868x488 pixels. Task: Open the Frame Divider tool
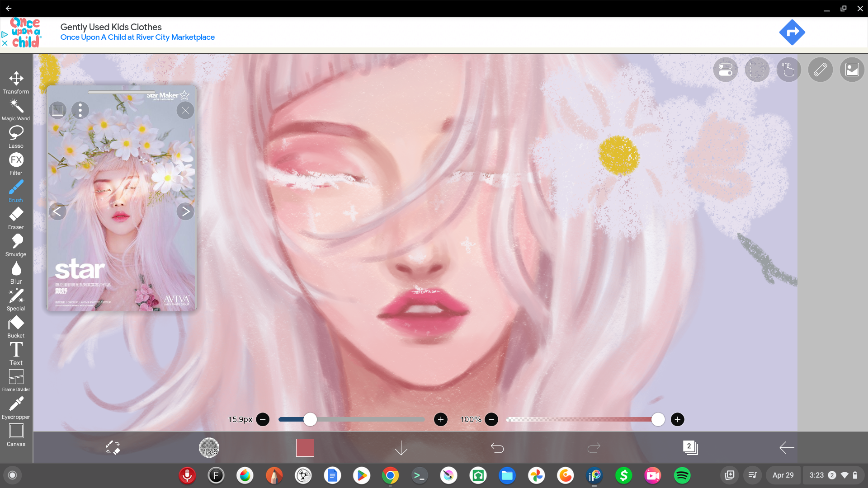point(16,380)
